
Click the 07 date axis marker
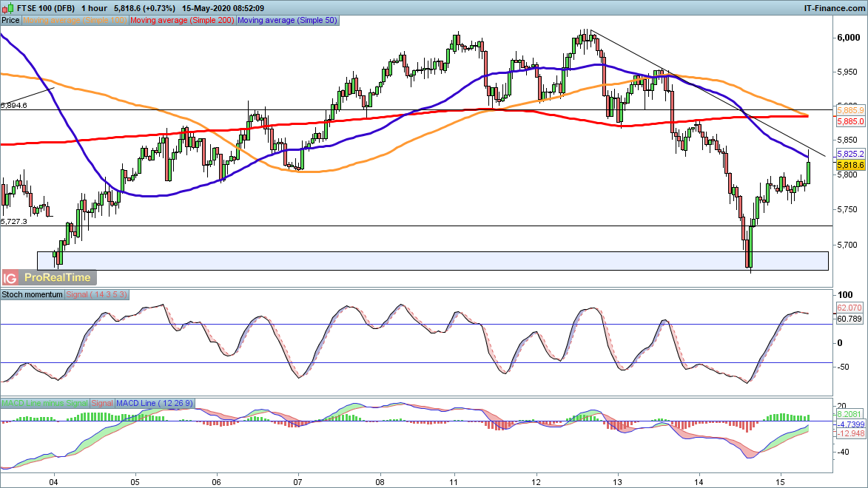297,482
